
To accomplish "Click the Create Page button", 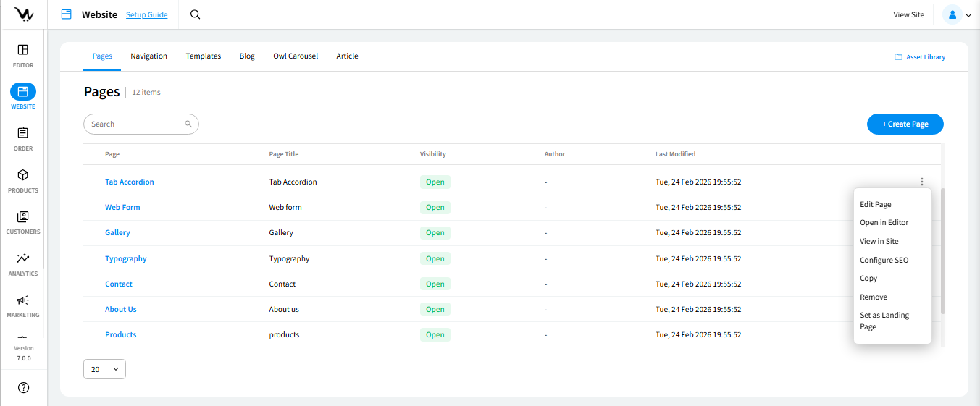I will [x=905, y=124].
